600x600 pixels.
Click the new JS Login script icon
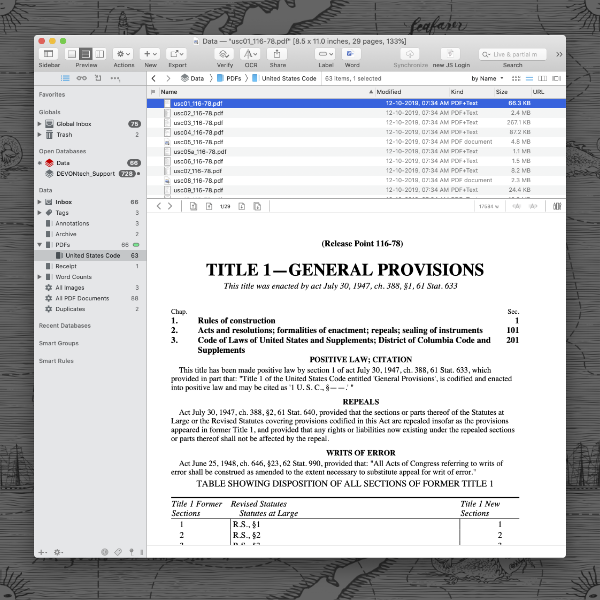point(450,54)
